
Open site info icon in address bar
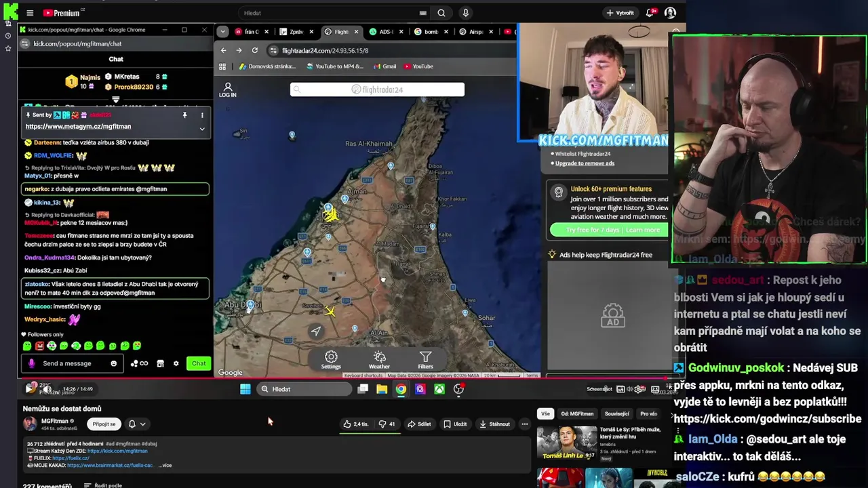[273, 50]
